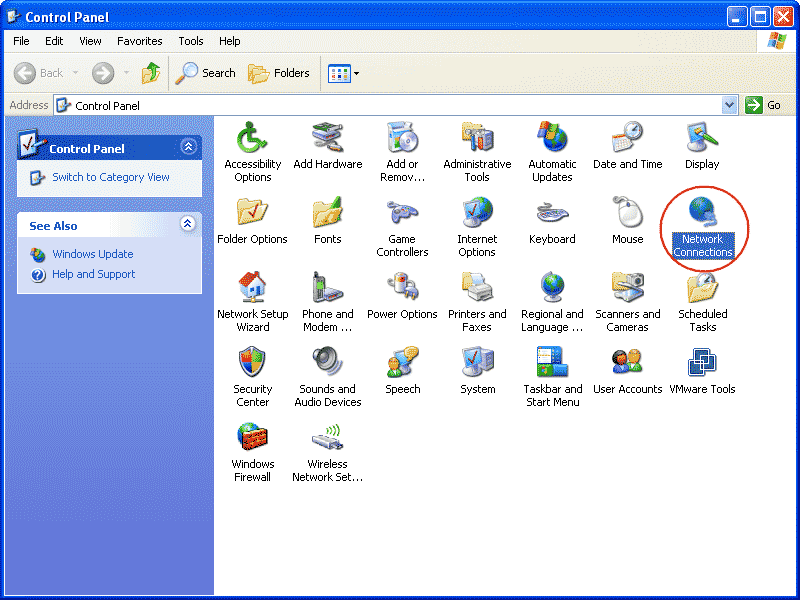The image size is (800, 600).
Task: Open Date and Time settings
Action: (x=628, y=146)
